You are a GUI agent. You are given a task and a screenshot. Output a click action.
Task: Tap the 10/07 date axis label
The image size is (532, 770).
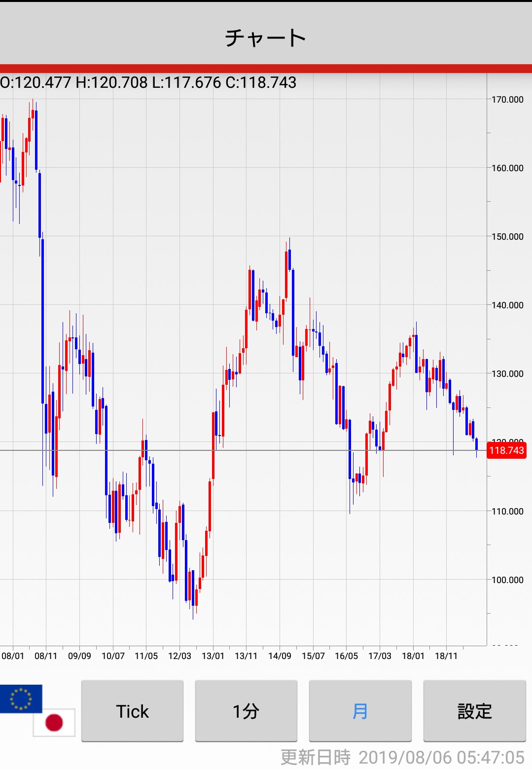click(x=113, y=656)
